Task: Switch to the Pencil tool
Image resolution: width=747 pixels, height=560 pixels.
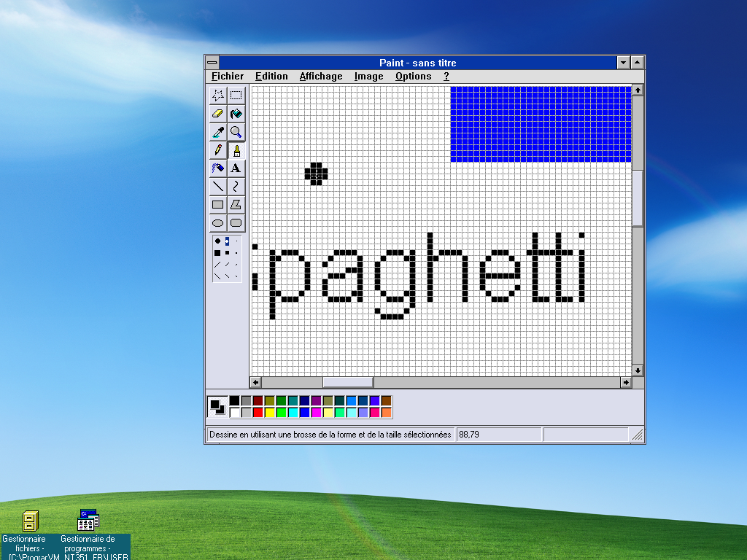Action: pos(217,150)
